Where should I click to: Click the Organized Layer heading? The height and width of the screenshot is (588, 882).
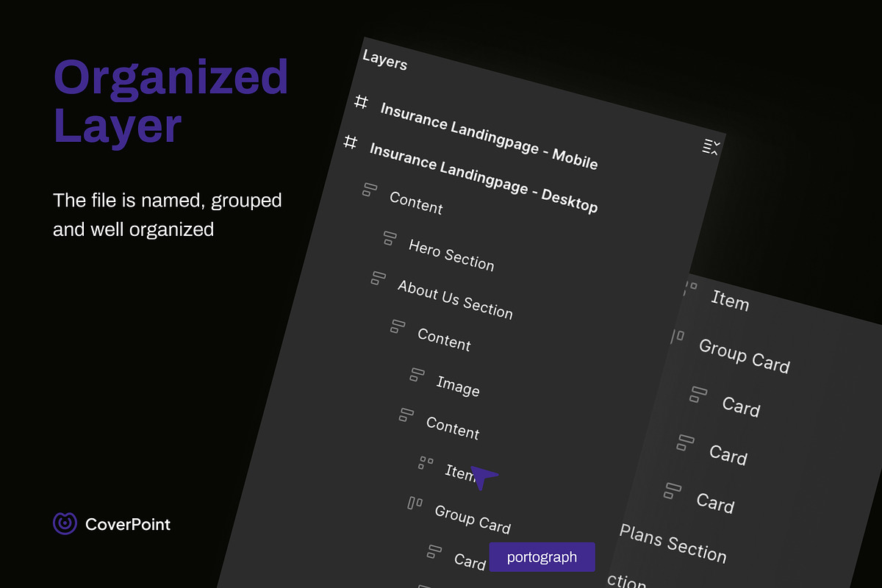pyautogui.click(x=171, y=101)
